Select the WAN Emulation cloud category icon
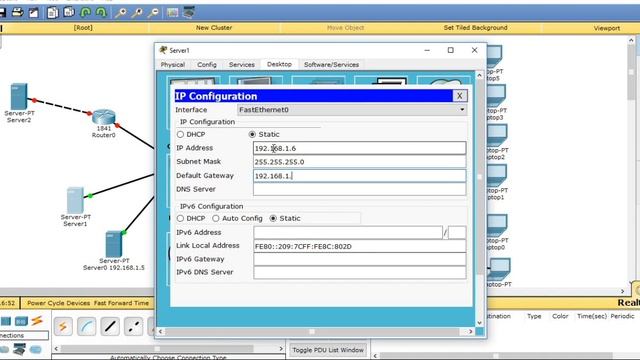The height and width of the screenshot is (360, 640). (x=4, y=349)
